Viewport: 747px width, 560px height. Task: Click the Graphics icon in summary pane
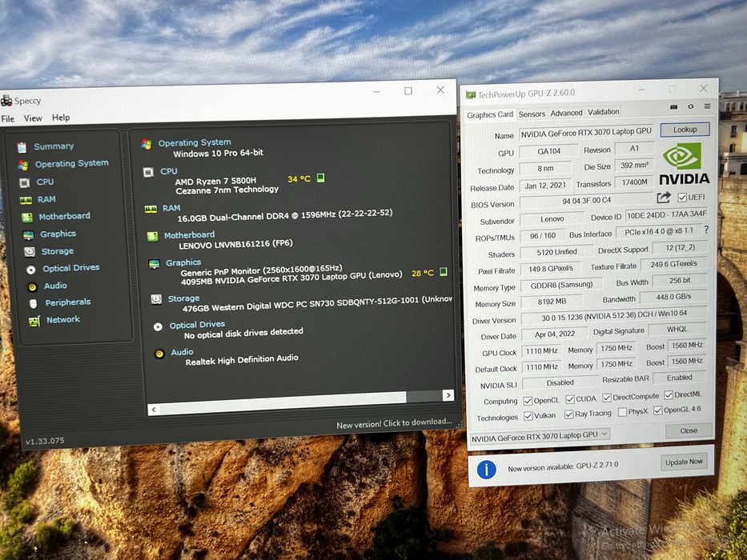(154, 264)
